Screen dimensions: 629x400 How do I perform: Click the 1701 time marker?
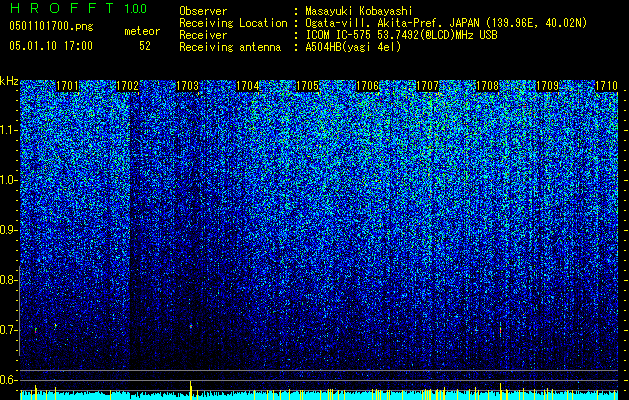point(67,86)
